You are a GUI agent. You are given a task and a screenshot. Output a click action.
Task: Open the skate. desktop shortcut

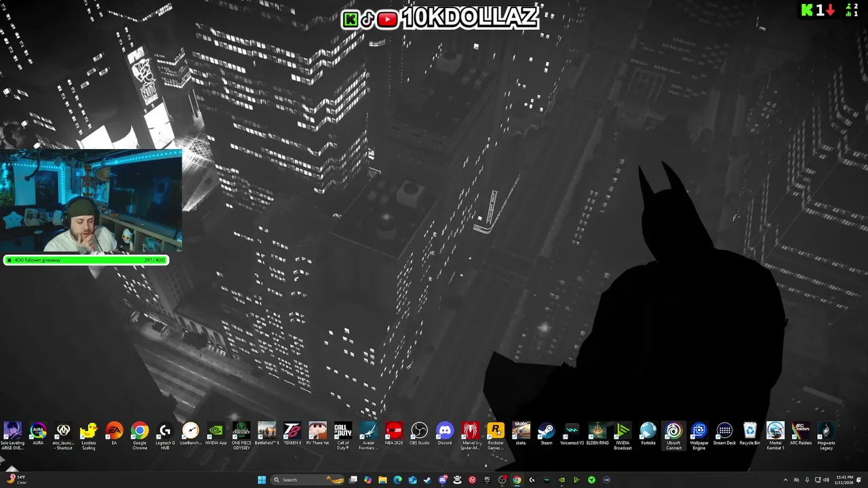click(521, 434)
